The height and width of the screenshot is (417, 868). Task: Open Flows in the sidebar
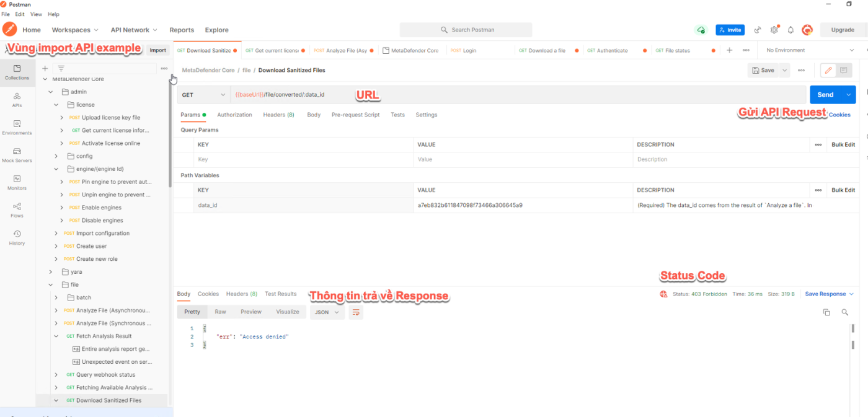17,210
